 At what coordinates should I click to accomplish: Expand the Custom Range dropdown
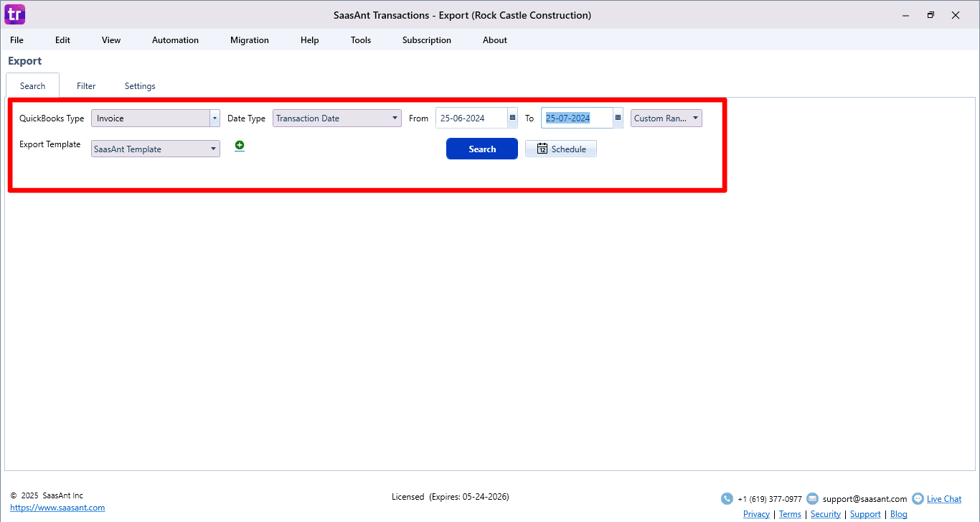click(x=694, y=118)
